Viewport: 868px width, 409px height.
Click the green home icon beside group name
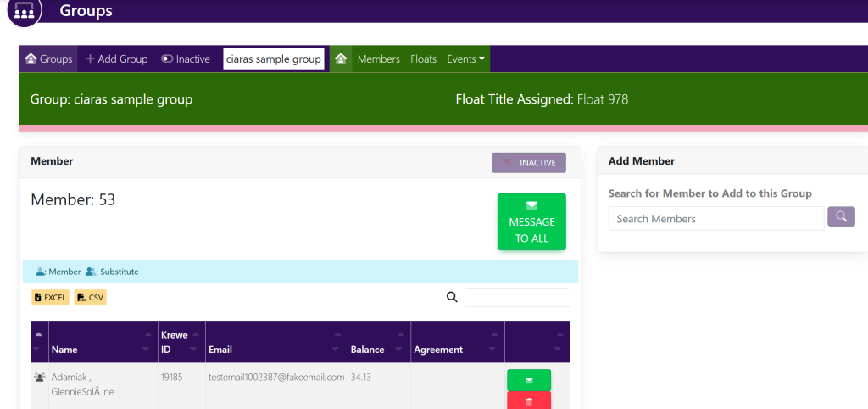click(x=341, y=59)
